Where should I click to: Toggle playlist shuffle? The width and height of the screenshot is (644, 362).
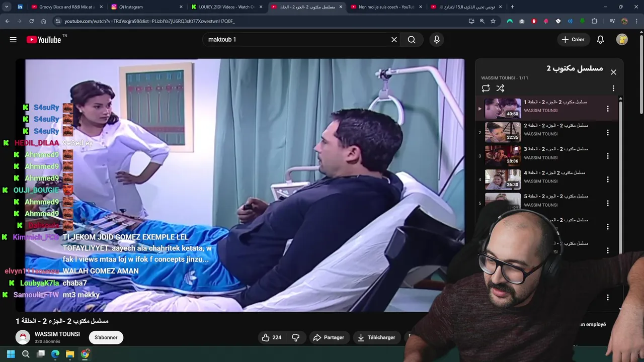tap(500, 88)
